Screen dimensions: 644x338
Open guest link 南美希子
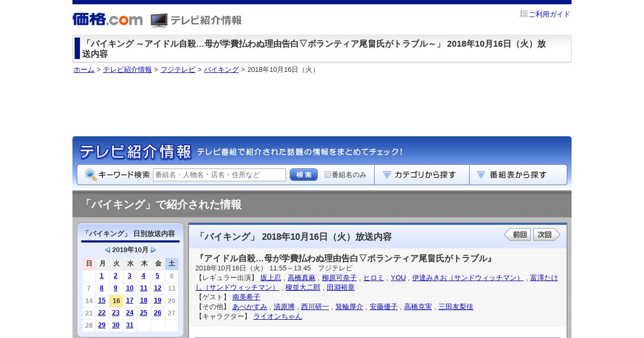246,297
